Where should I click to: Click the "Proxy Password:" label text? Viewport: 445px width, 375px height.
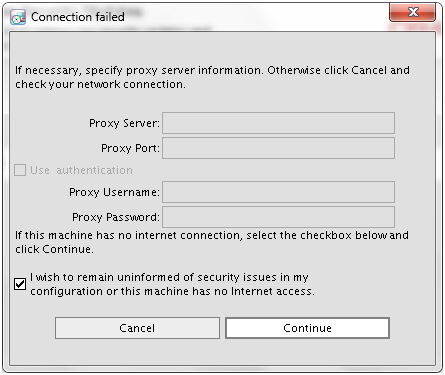coord(116,217)
